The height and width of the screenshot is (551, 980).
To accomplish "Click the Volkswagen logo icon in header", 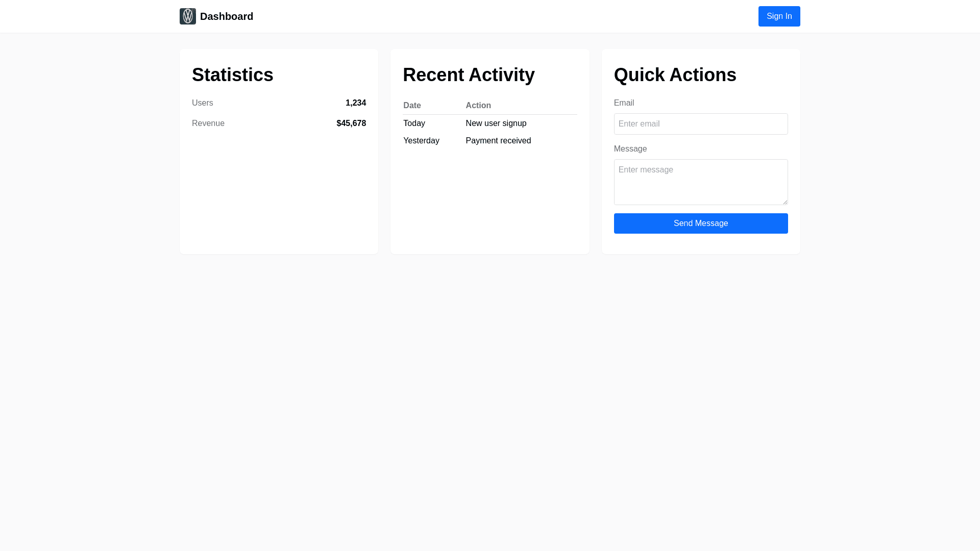I will pyautogui.click(x=187, y=16).
